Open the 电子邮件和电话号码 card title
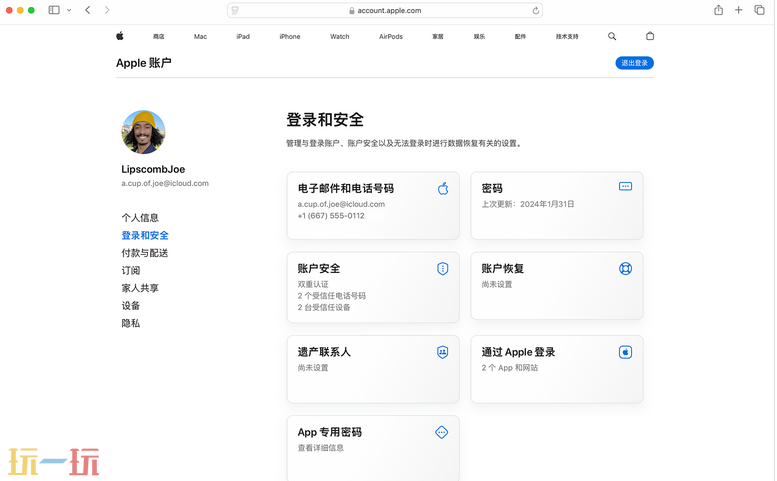Image resolution: width=777 pixels, height=481 pixels. coord(346,188)
